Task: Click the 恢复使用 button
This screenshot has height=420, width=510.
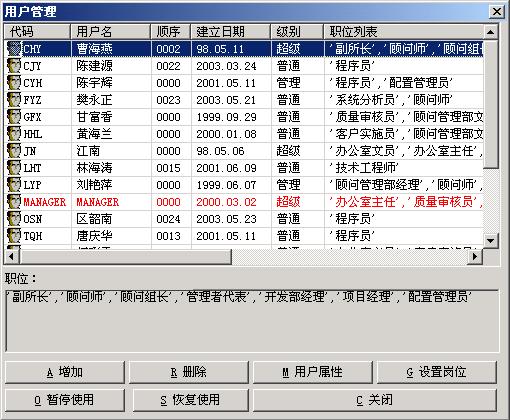Action: [191, 400]
